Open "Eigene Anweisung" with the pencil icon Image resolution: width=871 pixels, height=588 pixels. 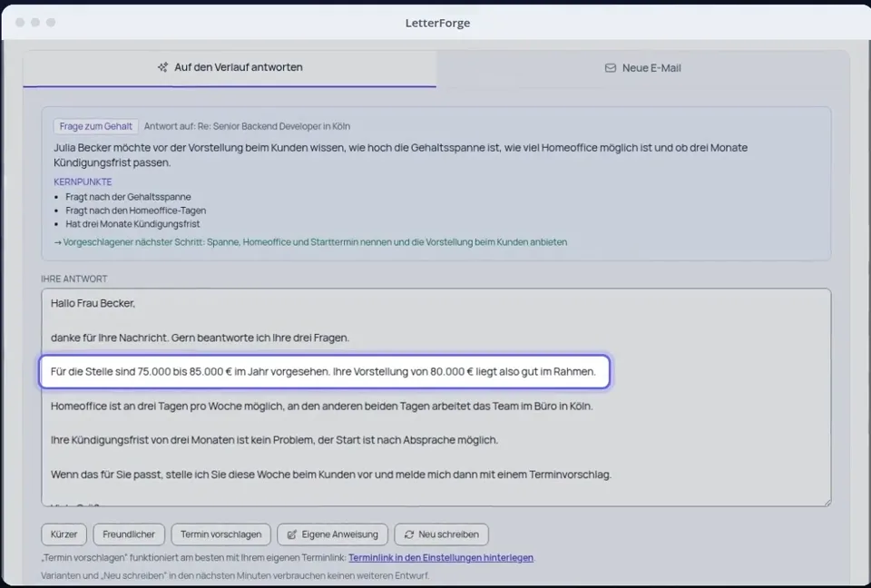point(332,534)
